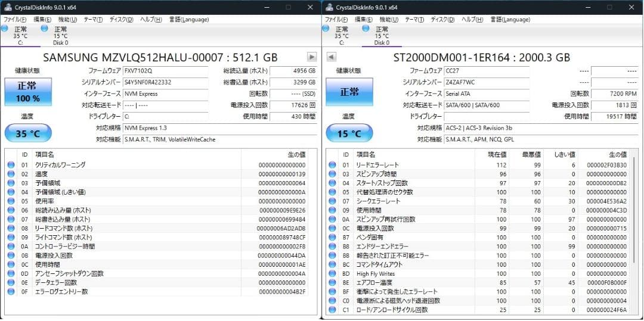
Task: Click status orb for コマンドタイムアウト row
Action: click(332, 264)
